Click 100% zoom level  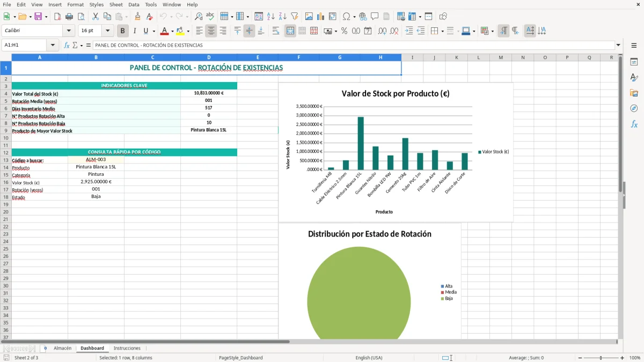click(x=635, y=358)
